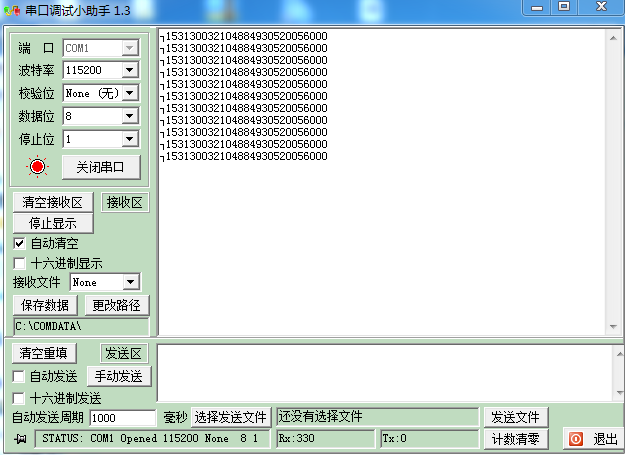Enable the 十六进制显示 checkbox
This screenshot has width=625, height=455.
20,263
